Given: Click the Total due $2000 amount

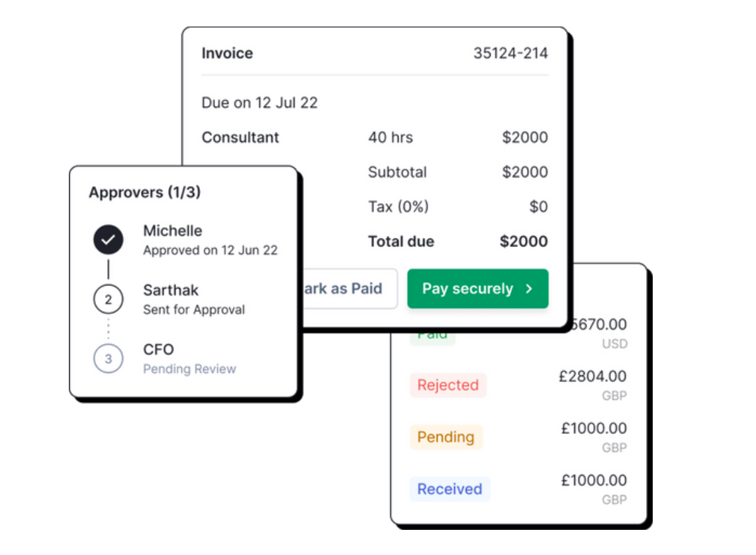Looking at the screenshot, I should [x=524, y=242].
